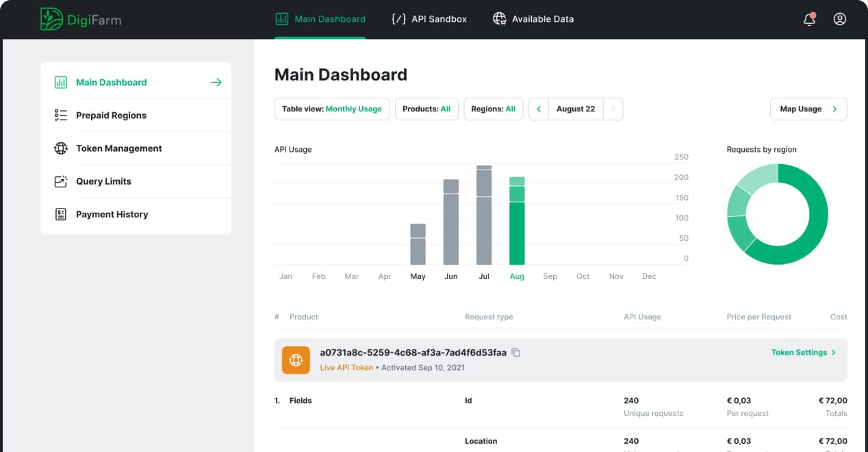Click the green Aug bar in chart

(517, 221)
